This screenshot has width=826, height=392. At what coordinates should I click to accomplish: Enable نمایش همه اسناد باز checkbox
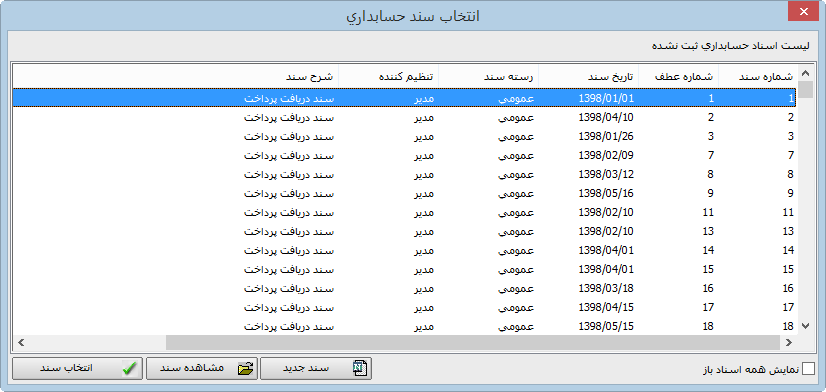pos(808,368)
